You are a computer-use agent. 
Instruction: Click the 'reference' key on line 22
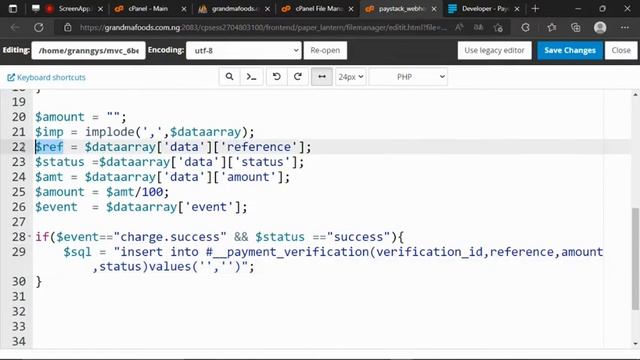coord(259,147)
